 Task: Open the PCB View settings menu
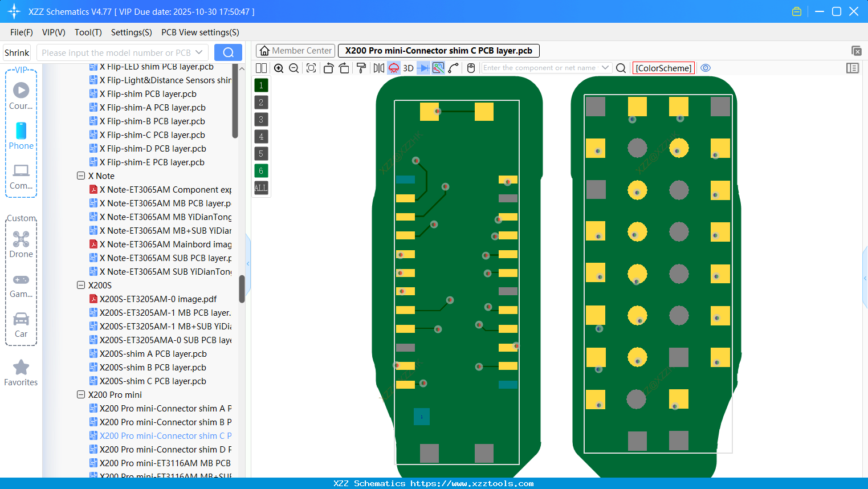pos(199,32)
